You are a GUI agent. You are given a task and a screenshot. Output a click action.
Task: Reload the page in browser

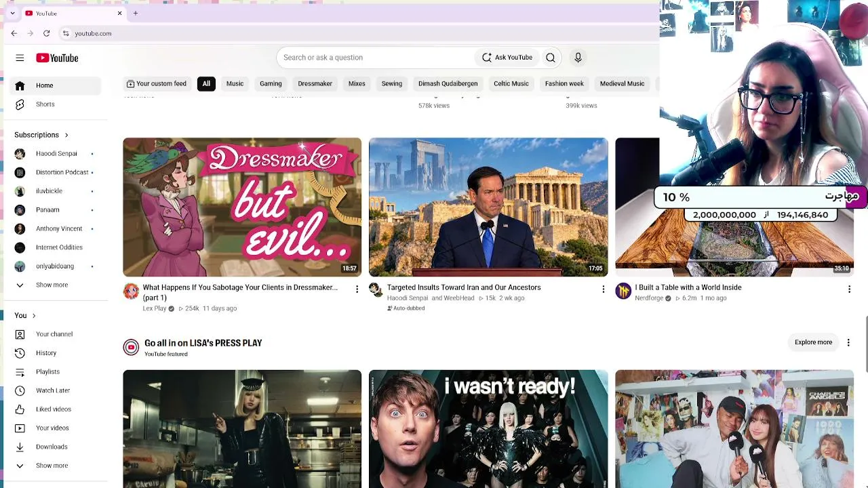(x=46, y=33)
